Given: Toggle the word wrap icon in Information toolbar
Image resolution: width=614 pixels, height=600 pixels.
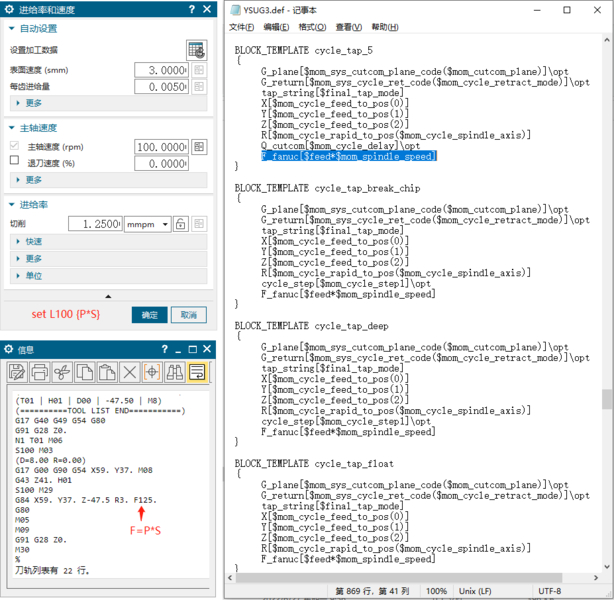Looking at the screenshot, I should tap(196, 372).
